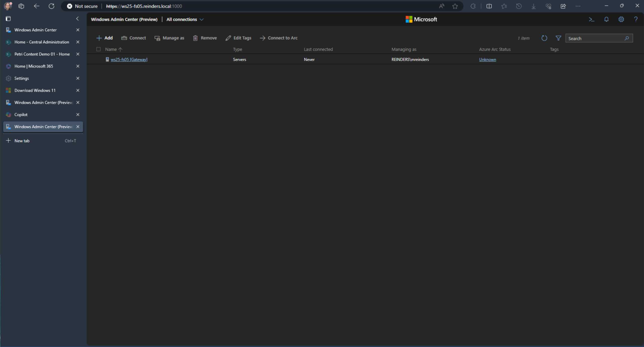Click Connect in the toolbar

134,38
